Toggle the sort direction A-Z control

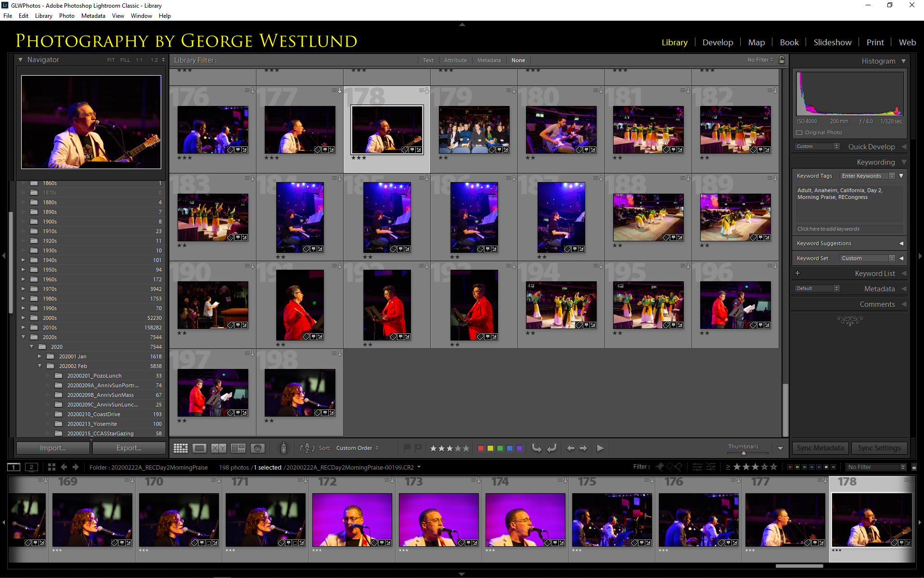tap(307, 448)
